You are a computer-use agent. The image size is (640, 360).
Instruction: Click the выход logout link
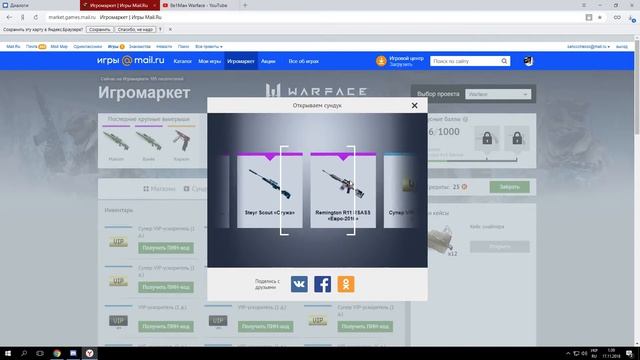(x=622, y=47)
